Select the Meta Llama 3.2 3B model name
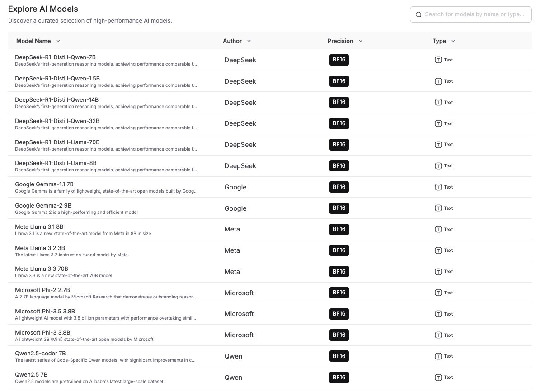Screen dimensions: 536x392 (x=40, y=248)
